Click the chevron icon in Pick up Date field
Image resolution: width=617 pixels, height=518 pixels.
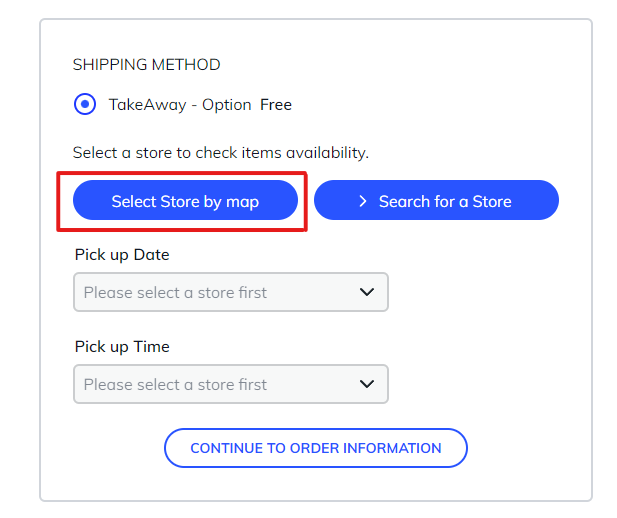[367, 292]
